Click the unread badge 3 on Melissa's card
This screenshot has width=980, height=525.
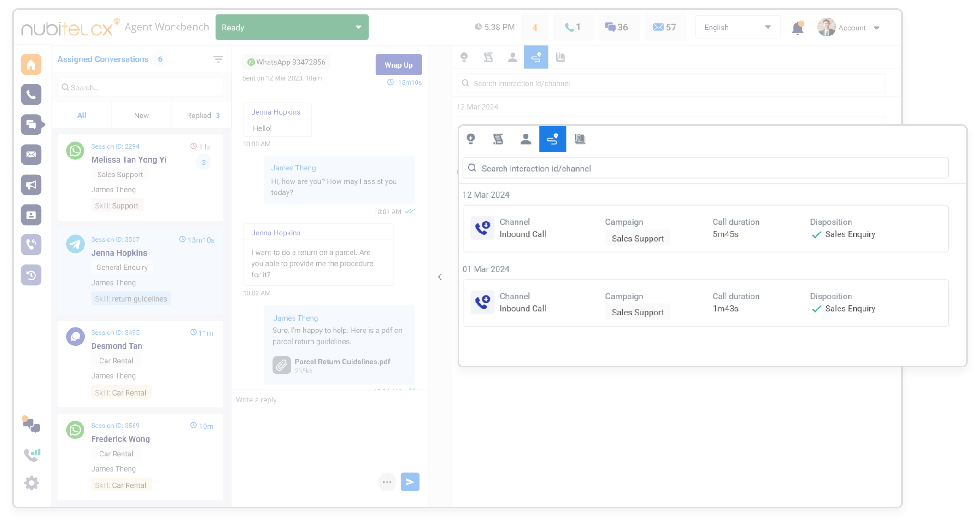[x=204, y=163]
